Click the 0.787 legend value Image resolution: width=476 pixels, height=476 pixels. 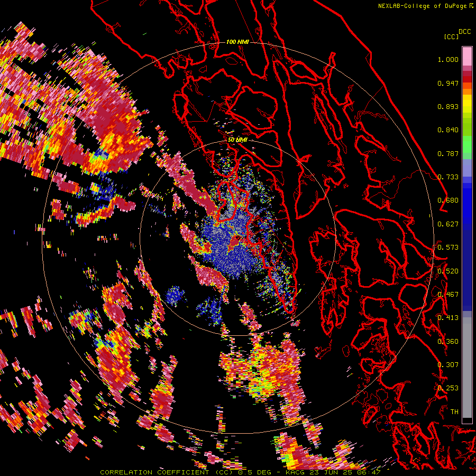(448, 153)
